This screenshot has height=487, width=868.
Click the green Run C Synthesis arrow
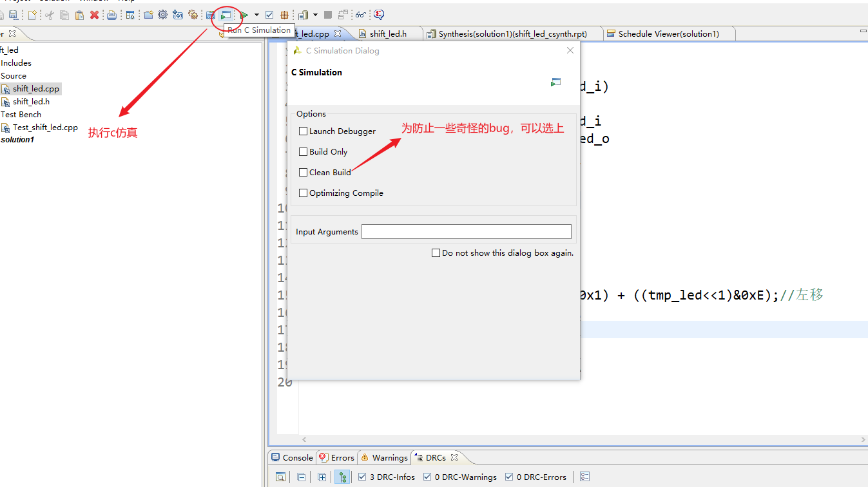pos(244,14)
